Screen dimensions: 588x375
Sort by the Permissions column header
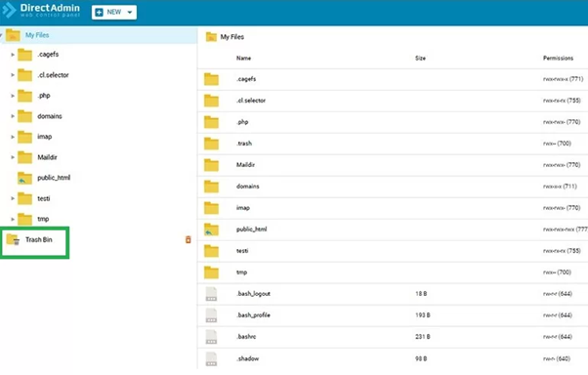(x=558, y=59)
